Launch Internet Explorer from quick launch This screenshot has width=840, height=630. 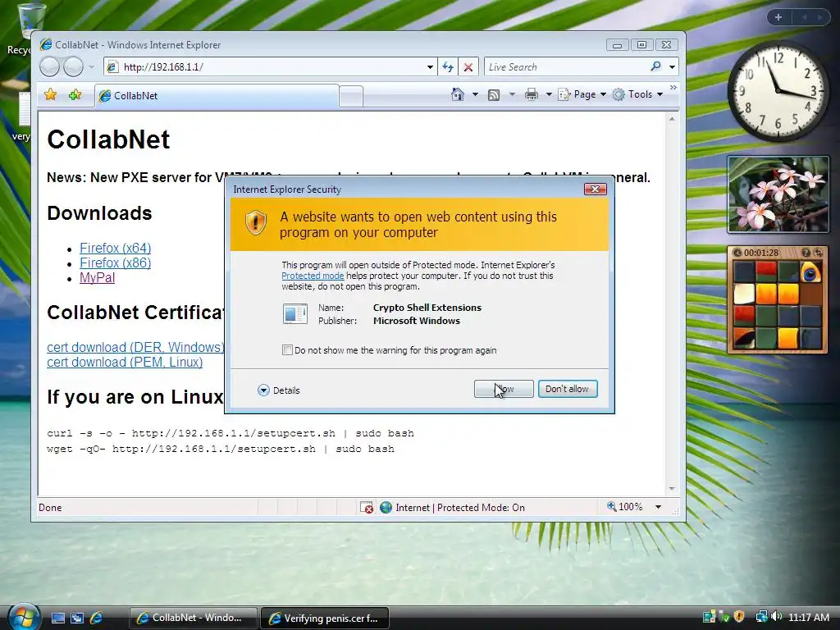(97, 618)
